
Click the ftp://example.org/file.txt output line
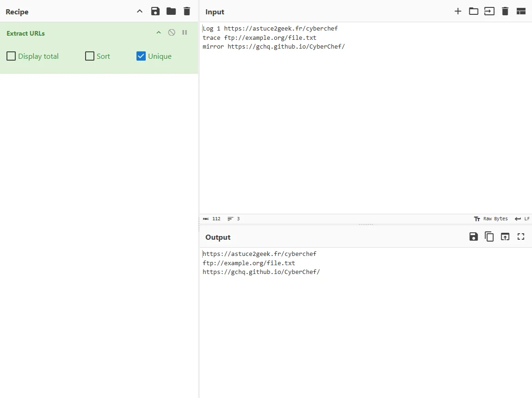point(249,263)
